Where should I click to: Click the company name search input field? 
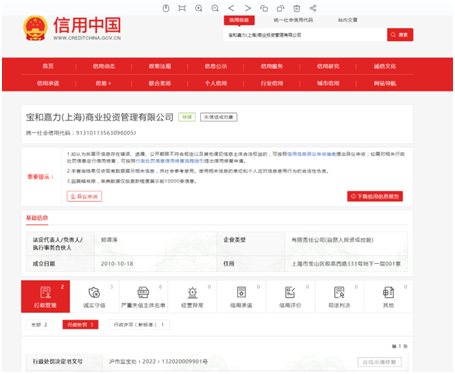point(305,35)
